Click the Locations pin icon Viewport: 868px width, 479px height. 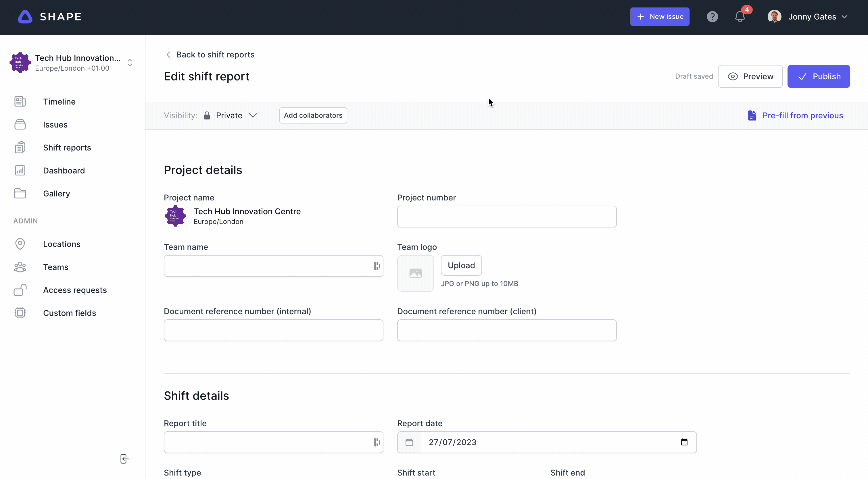point(20,244)
